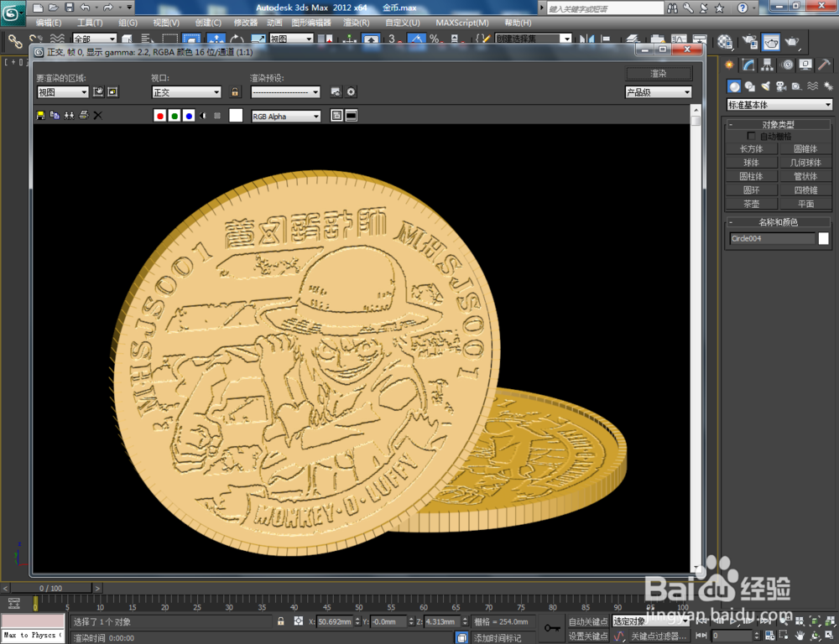Open the Hierarchy panel icon
839x644 pixels.
768,65
